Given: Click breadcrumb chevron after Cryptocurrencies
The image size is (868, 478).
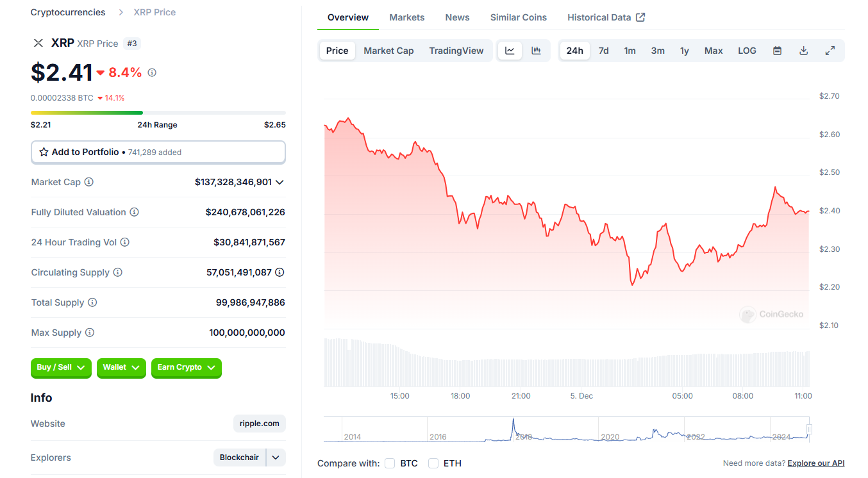Looking at the screenshot, I should coord(121,12).
